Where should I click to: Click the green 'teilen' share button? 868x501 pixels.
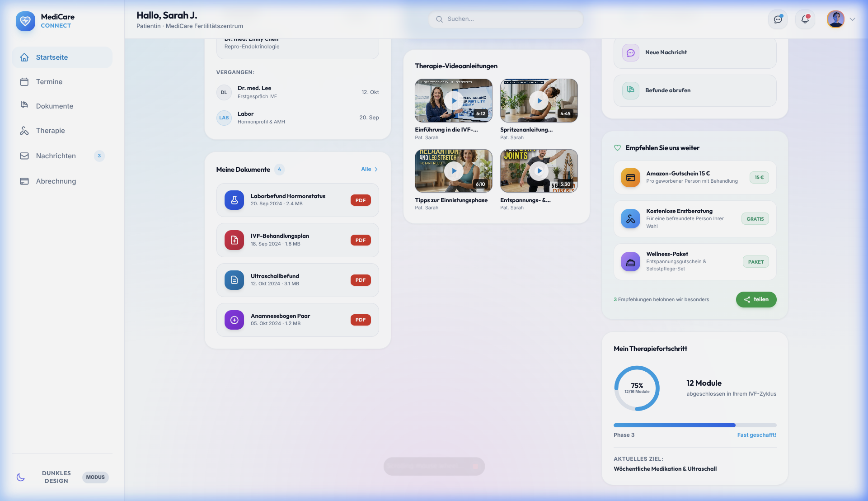pyautogui.click(x=756, y=299)
